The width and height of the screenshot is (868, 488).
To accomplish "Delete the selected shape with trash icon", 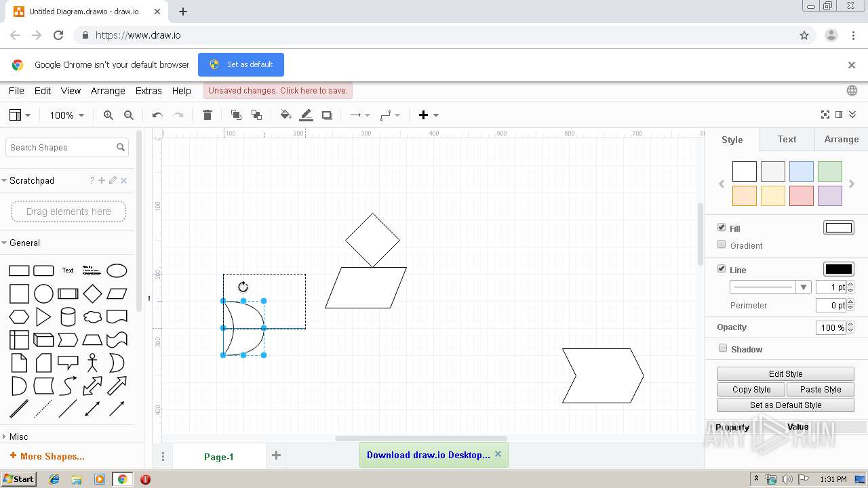I will coord(208,115).
